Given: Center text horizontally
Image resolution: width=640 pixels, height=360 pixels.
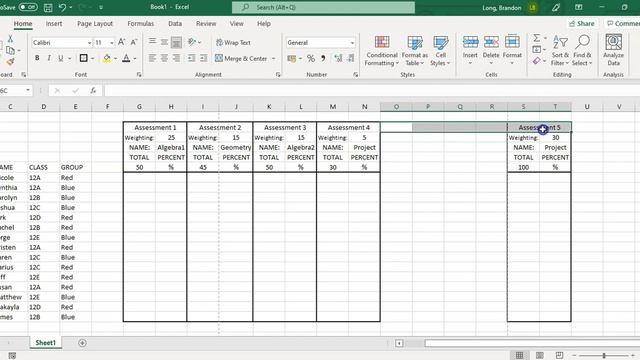Looking at the screenshot, I should [x=164, y=58].
